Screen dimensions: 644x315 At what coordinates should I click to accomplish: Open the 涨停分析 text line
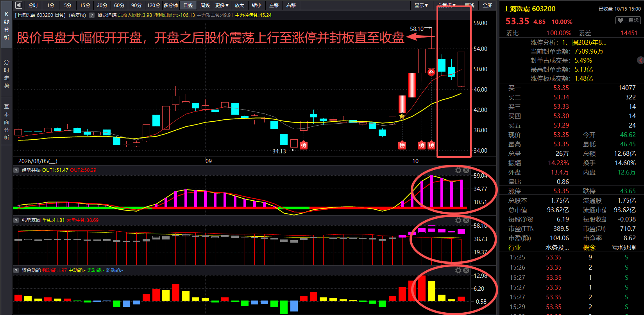point(569,42)
